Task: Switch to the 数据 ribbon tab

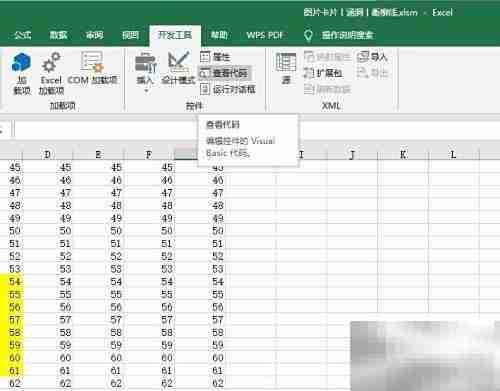Action: click(x=58, y=35)
